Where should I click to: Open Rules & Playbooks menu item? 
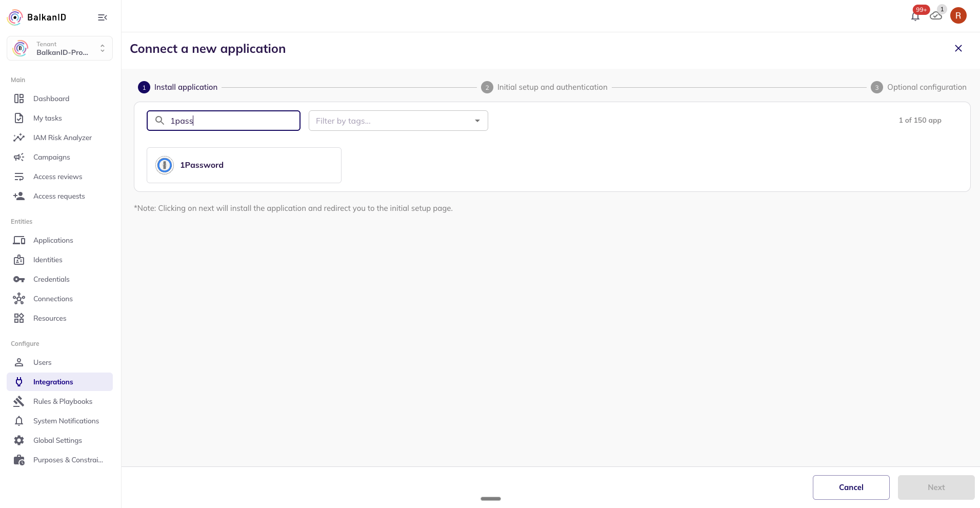click(63, 401)
